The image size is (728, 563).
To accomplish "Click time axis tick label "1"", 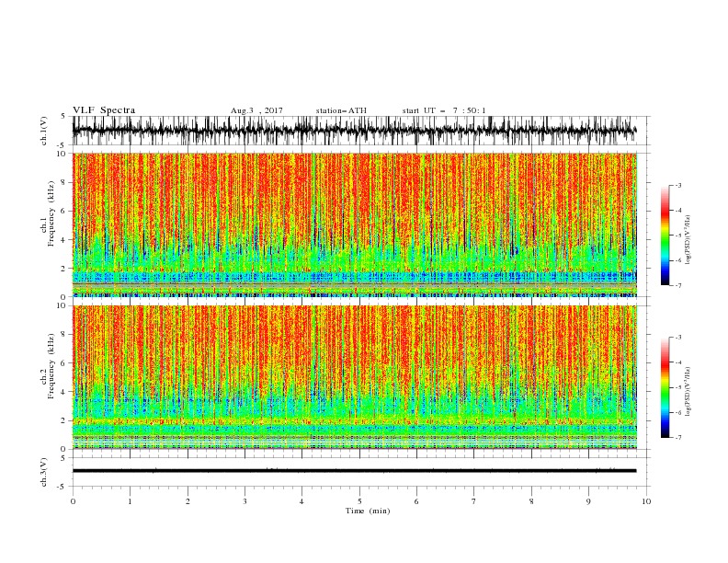I will coord(130,501).
